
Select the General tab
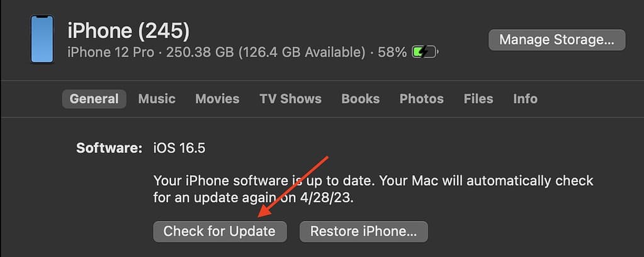click(x=94, y=99)
